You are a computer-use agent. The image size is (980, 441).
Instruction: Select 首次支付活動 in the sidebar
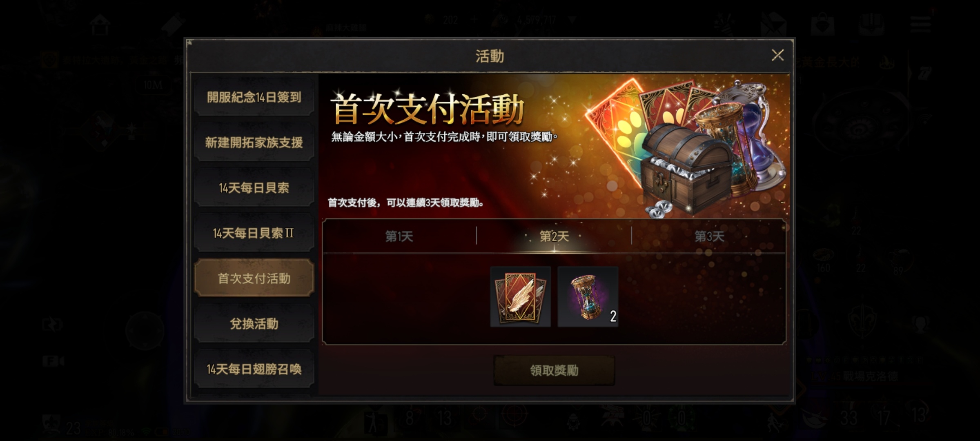click(254, 278)
